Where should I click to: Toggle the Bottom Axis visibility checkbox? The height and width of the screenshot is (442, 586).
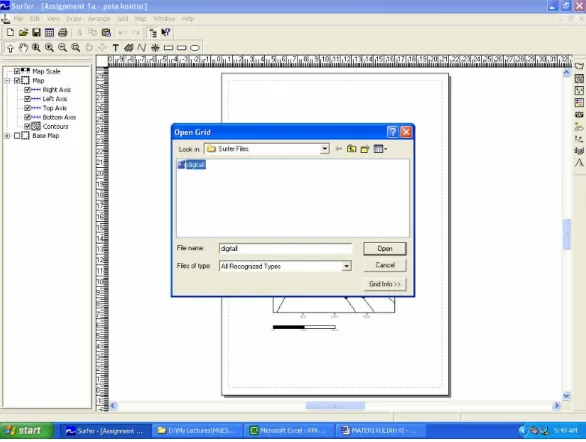(27, 117)
